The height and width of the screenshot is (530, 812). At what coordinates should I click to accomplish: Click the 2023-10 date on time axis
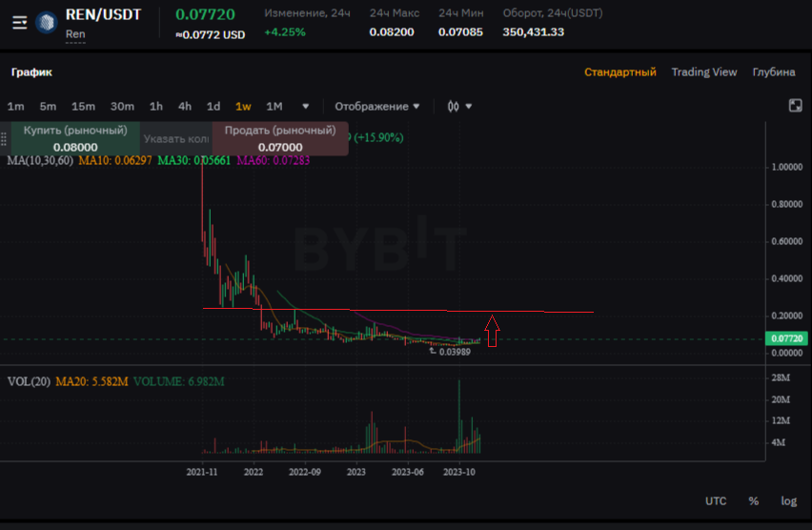tap(458, 472)
